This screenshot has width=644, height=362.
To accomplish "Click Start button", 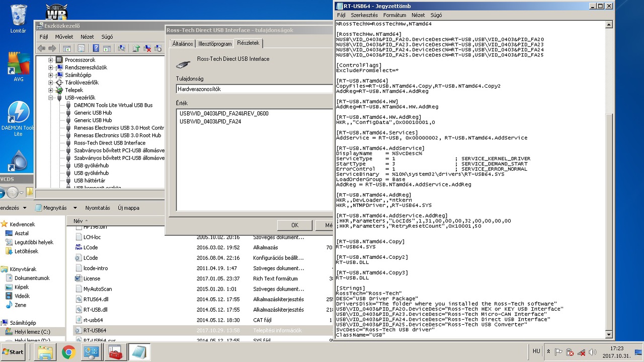I will 13,352.
